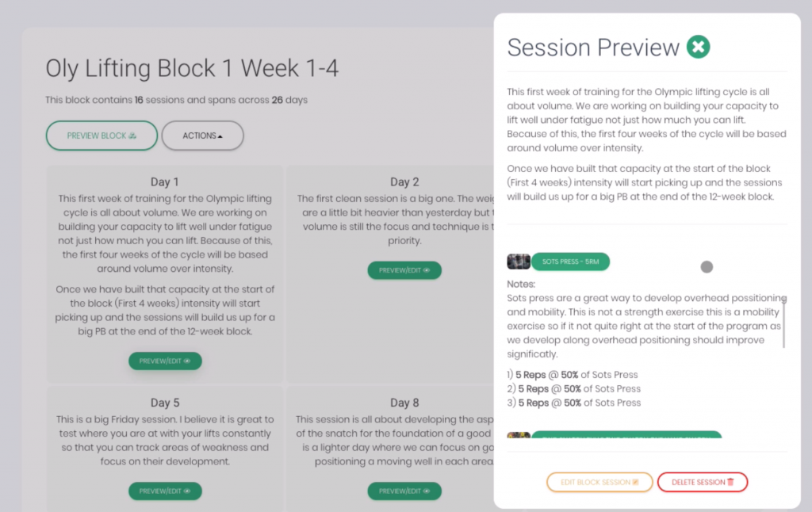
Task: Open Preview/Edit for Day 8
Action: click(404, 491)
